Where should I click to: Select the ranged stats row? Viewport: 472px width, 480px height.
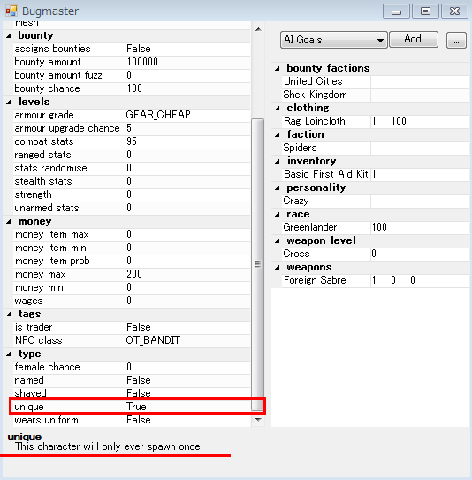coord(131,155)
